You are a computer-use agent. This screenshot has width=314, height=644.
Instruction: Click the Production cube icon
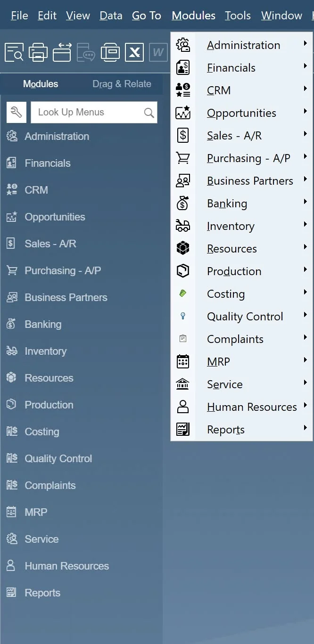(182, 271)
